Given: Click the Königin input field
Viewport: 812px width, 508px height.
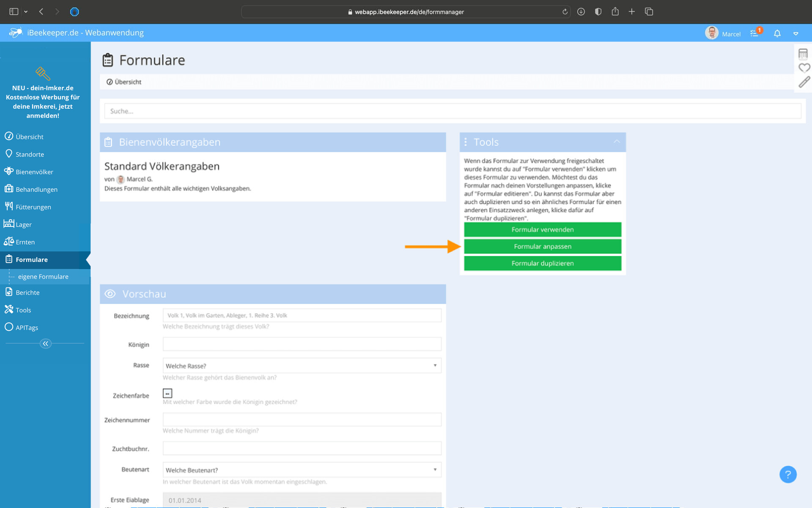Looking at the screenshot, I should [302, 344].
